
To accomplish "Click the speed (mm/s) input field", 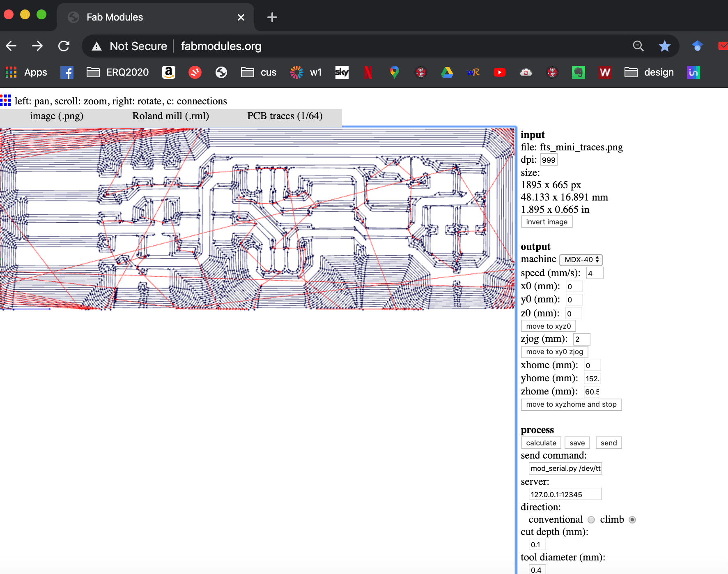I will coord(595,273).
